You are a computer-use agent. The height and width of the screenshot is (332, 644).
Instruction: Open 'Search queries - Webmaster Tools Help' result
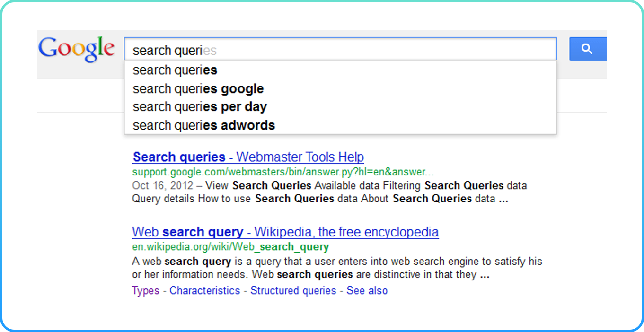tap(248, 157)
